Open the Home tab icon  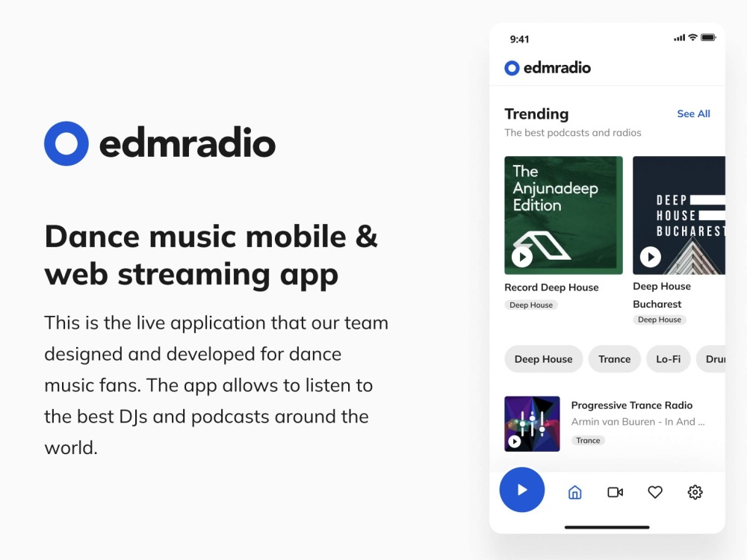click(575, 492)
